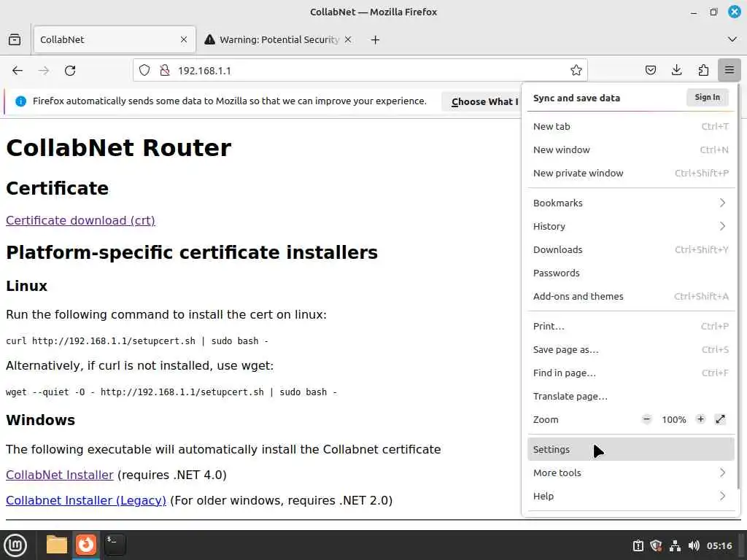Click the volume speaker tray icon

click(x=694, y=545)
